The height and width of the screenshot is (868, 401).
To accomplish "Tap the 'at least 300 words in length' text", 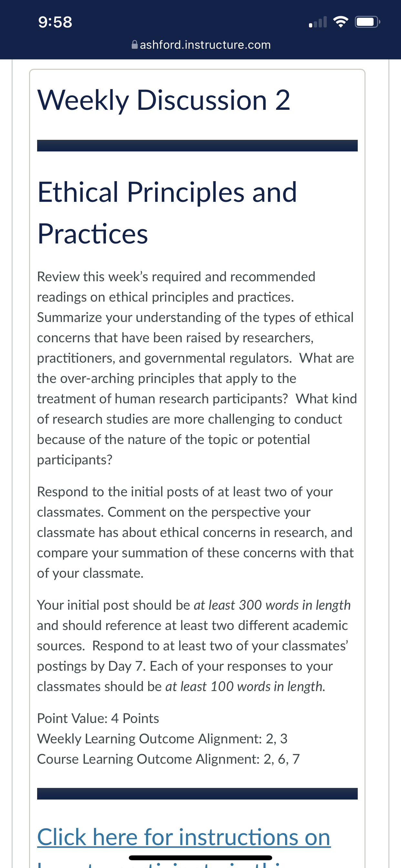I will click(272, 605).
